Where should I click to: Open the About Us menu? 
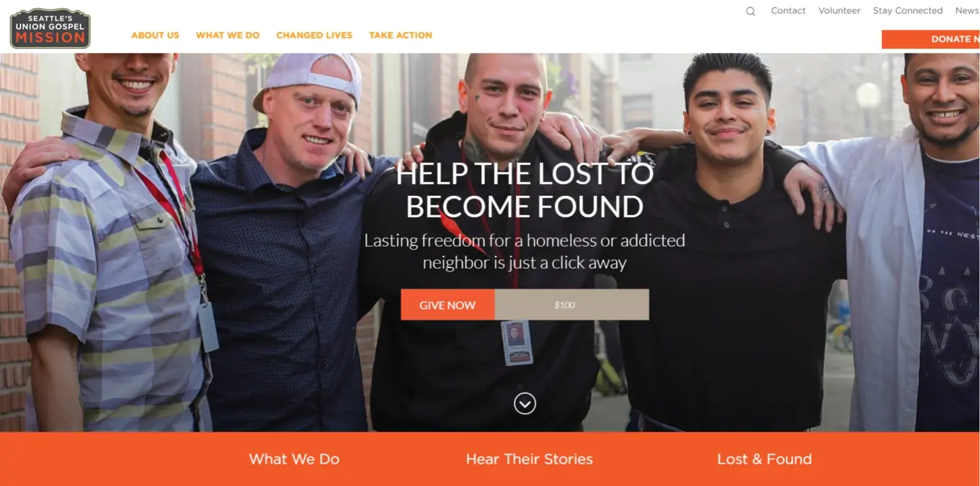point(155,35)
